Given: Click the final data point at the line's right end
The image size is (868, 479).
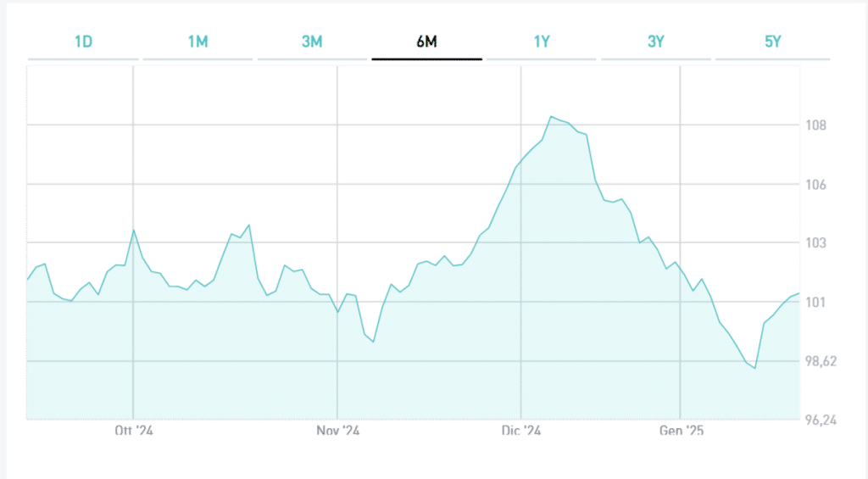Looking at the screenshot, I should click(799, 293).
